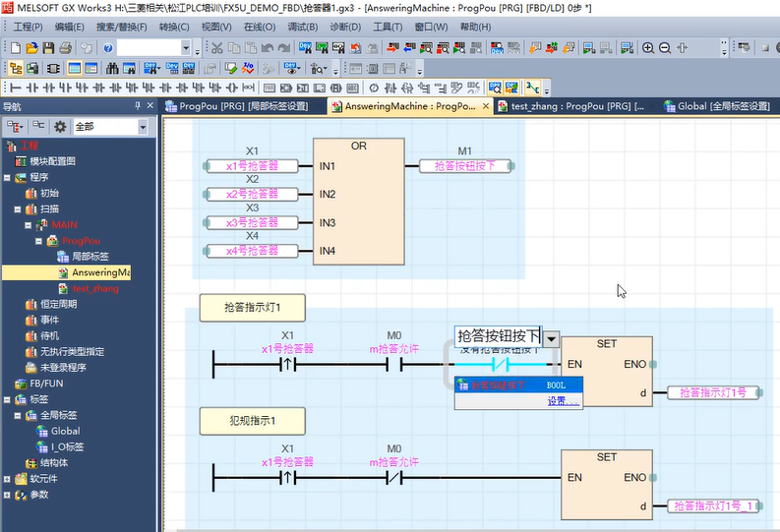The height and width of the screenshot is (532, 780).
Task: Click the Zoom Out magnifier icon
Action: coord(664,47)
